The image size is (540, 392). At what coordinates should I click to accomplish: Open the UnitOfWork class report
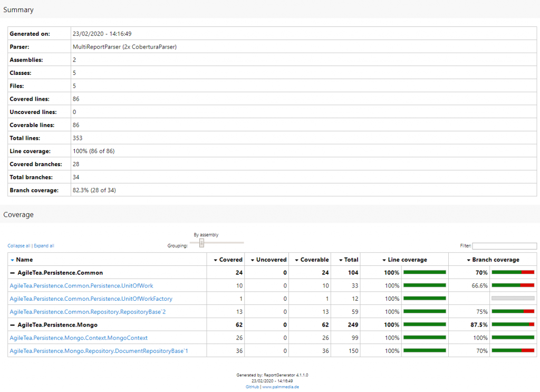click(81, 285)
